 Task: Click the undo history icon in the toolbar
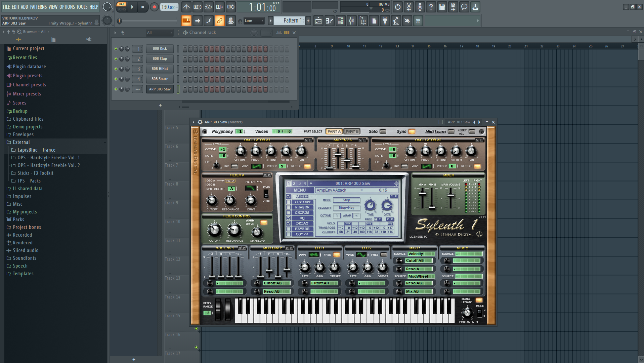click(398, 7)
